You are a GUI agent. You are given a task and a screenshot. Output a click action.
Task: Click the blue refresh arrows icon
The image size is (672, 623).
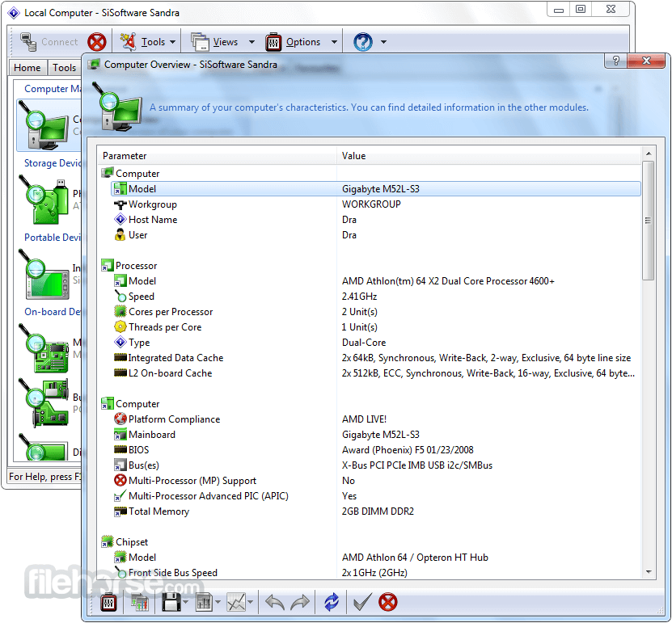[332, 603]
